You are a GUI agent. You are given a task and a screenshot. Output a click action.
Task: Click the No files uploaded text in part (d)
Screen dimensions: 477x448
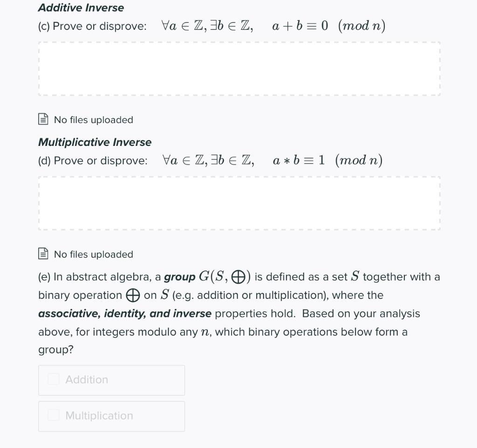point(93,255)
